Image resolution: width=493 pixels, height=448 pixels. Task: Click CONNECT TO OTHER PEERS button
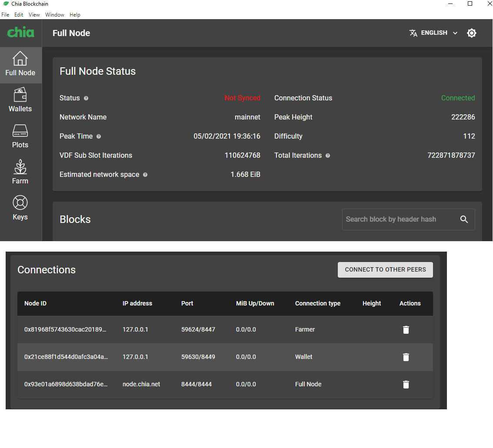point(385,269)
